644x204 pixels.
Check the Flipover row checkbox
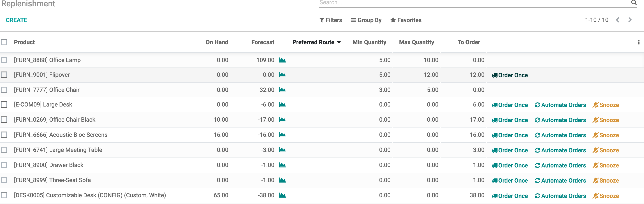coord(4,75)
